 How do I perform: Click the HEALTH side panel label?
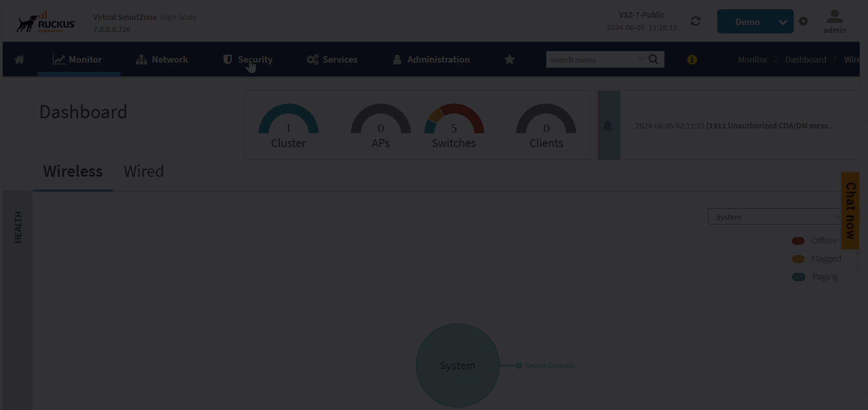18,227
